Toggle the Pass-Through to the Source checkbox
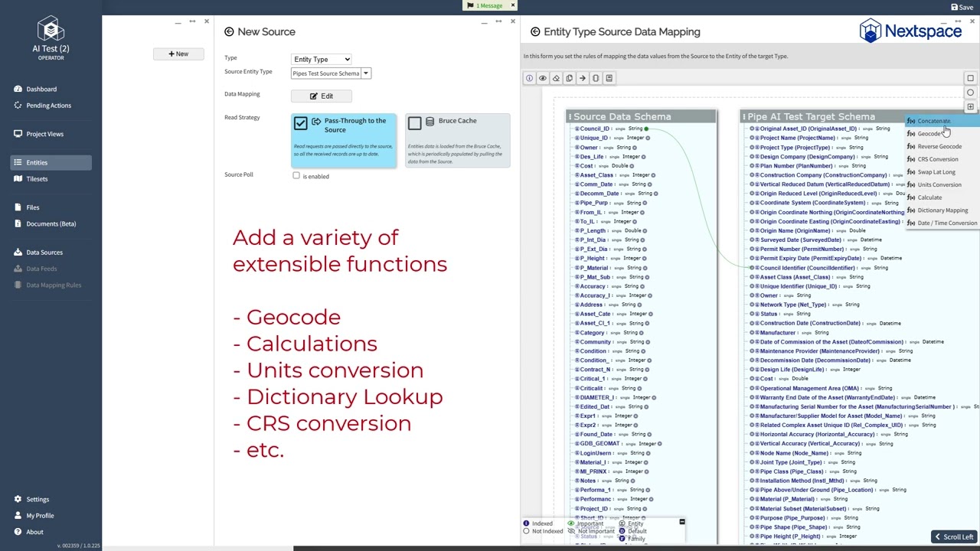Viewport: 980px width, 551px height. [x=300, y=123]
